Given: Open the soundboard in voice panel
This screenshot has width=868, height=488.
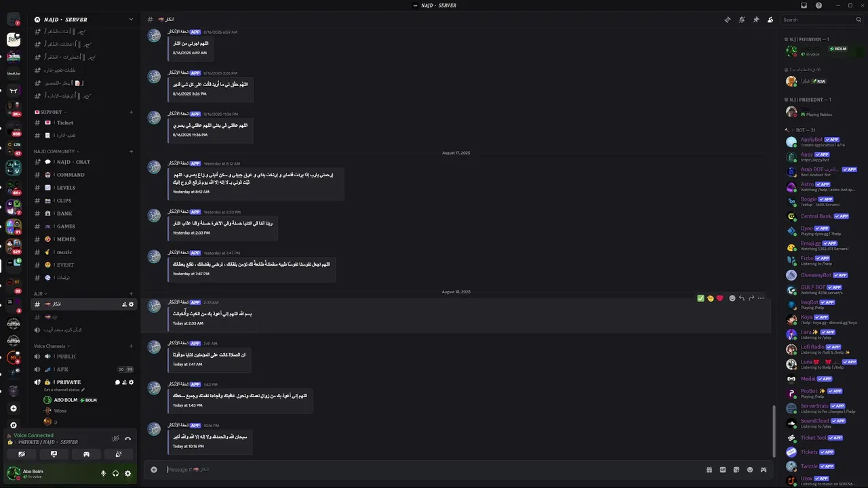Looking at the screenshot, I should coord(119,454).
